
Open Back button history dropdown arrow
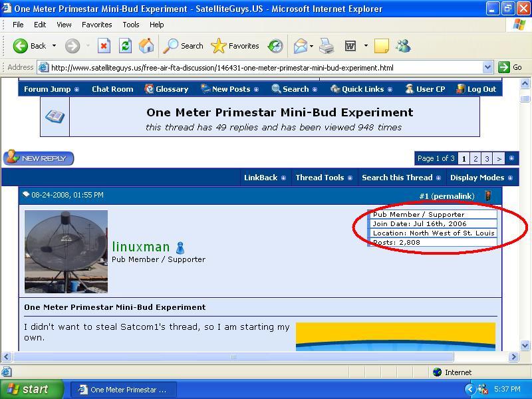54,45
